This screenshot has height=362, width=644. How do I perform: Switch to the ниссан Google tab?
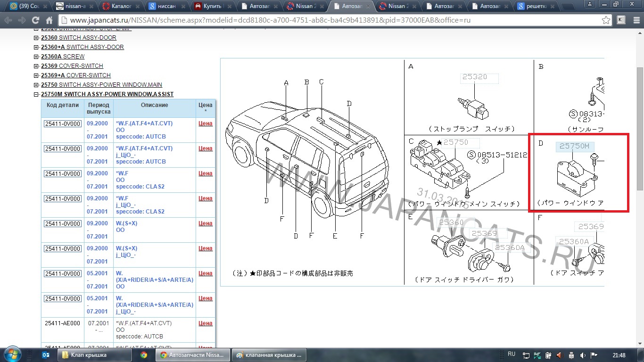coord(165,6)
